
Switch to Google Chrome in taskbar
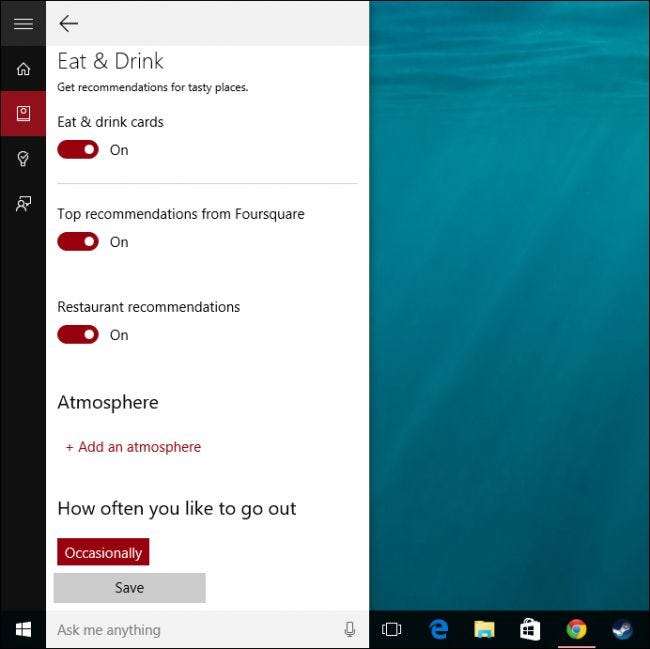576,629
